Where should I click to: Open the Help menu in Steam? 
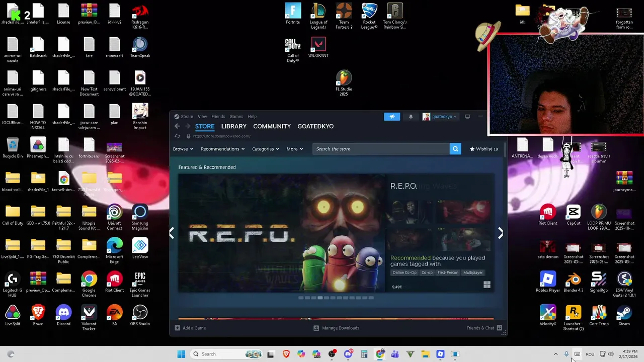tap(252, 117)
